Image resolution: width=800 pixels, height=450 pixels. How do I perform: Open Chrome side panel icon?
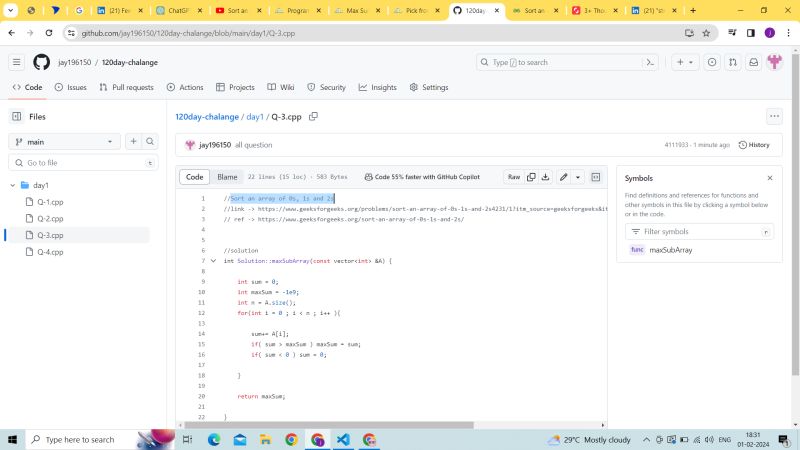(751, 33)
